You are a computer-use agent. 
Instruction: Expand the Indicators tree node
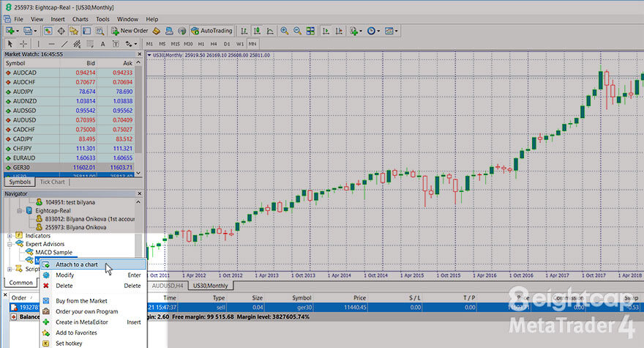click(10, 236)
